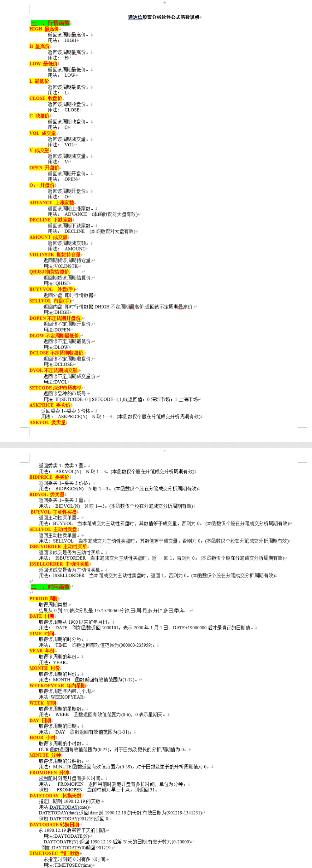This screenshot has height=868, width=312.
Task: Click the line '返回该周期成交额。'
Action: click(69, 243)
